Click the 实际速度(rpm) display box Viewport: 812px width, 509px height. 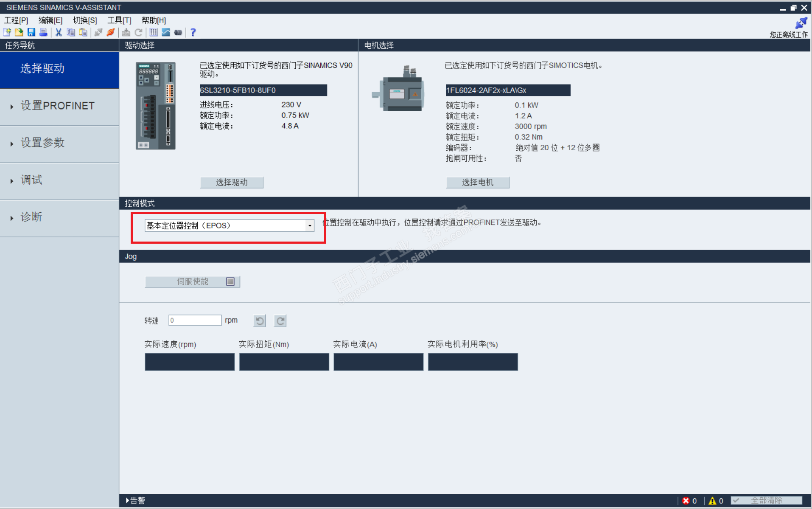tap(190, 362)
